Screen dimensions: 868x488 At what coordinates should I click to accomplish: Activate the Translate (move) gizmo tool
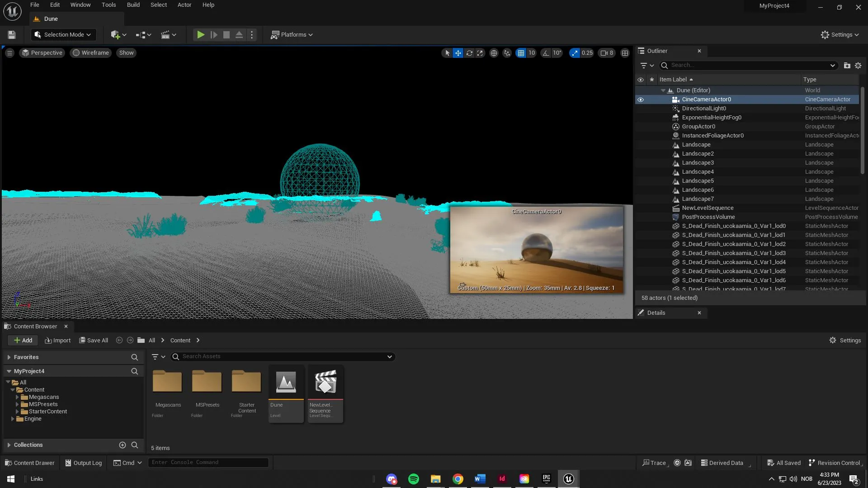click(458, 53)
